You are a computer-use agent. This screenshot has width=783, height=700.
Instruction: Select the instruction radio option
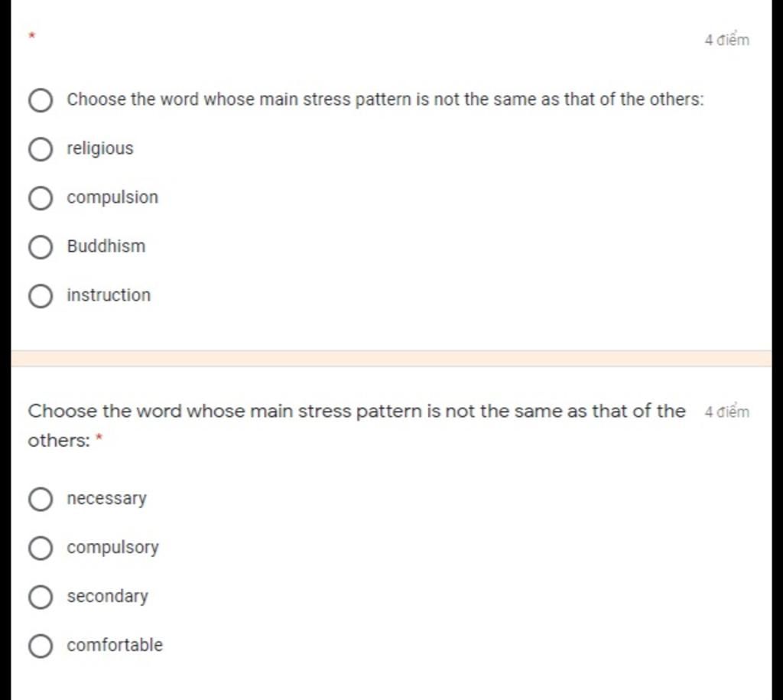click(x=41, y=296)
